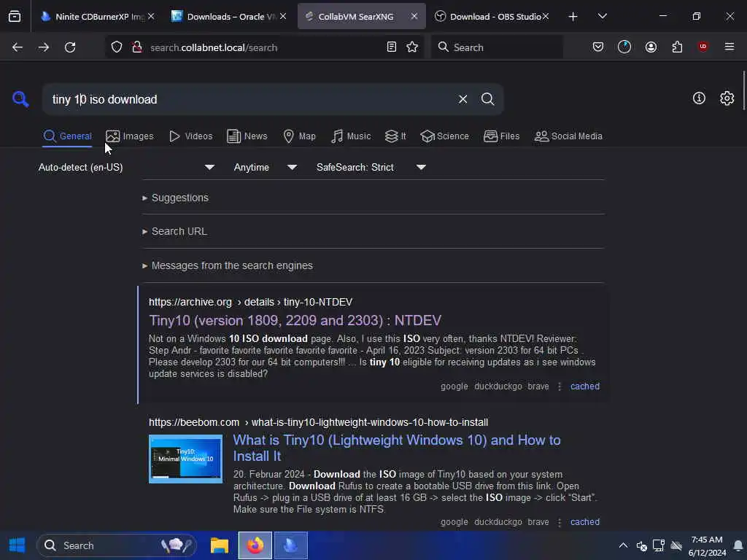
Task: Switch to Files search category
Action: [x=501, y=136]
